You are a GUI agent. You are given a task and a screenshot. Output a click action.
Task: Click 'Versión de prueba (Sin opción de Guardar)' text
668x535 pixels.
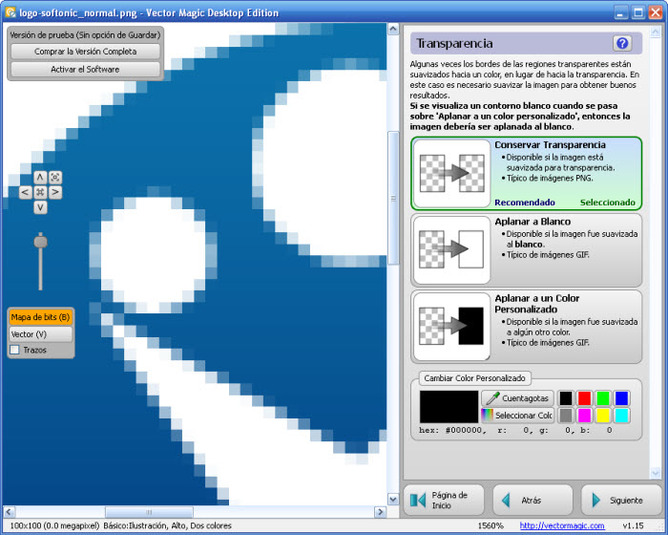85,35
